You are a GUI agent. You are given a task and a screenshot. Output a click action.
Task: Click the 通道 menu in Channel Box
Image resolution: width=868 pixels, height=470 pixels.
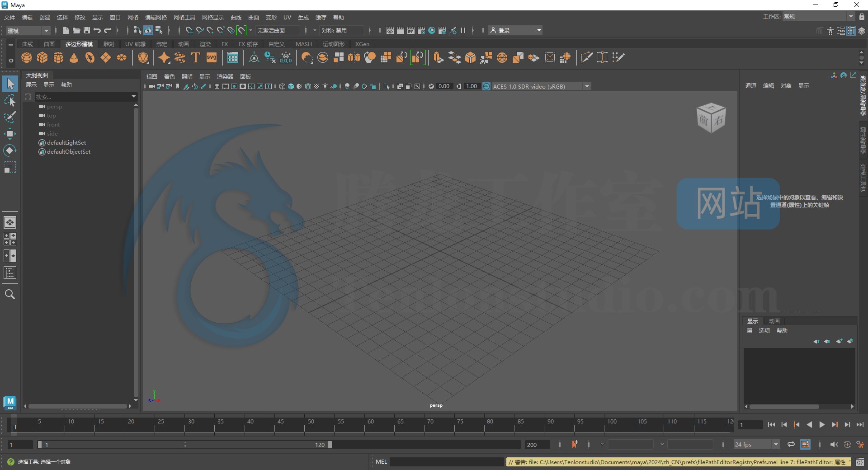pyautogui.click(x=751, y=85)
